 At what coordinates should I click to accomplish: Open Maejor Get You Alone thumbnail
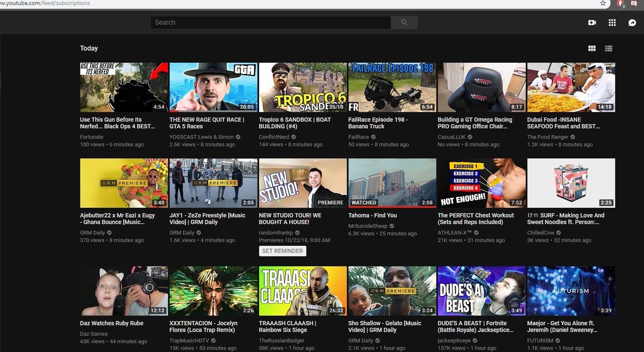[x=571, y=291]
